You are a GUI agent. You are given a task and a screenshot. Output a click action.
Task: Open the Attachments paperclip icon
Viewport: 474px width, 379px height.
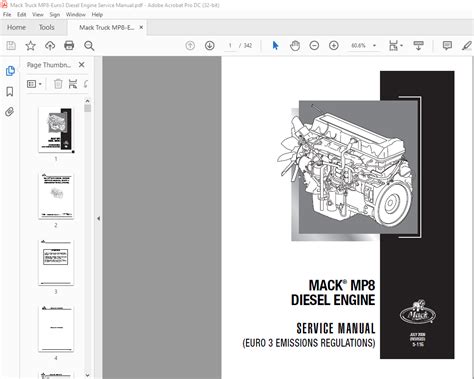tap(10, 112)
